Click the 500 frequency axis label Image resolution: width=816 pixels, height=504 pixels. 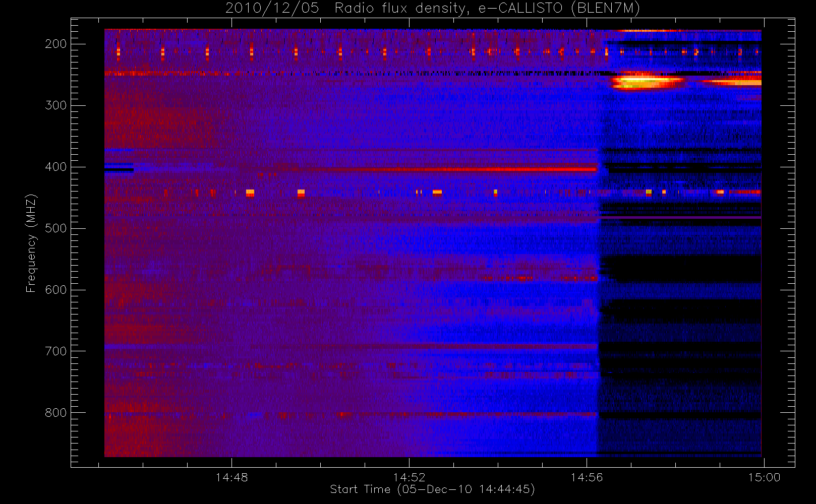[x=55, y=228]
